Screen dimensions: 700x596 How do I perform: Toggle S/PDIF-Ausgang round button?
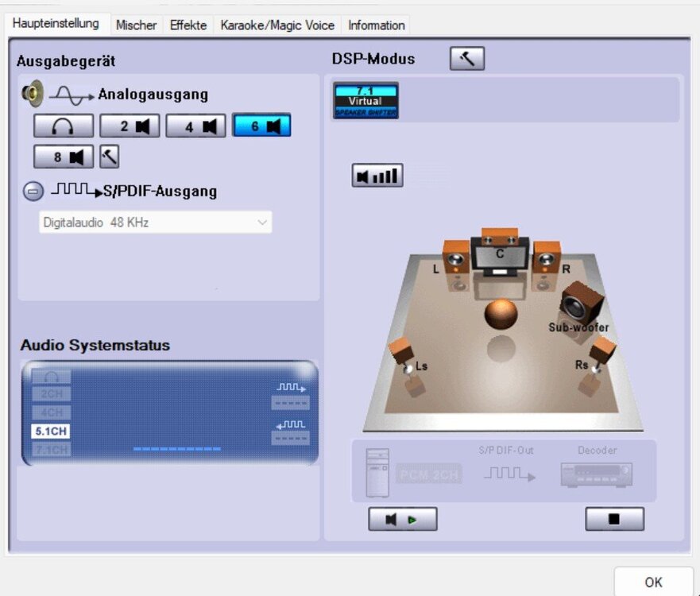click(x=33, y=191)
